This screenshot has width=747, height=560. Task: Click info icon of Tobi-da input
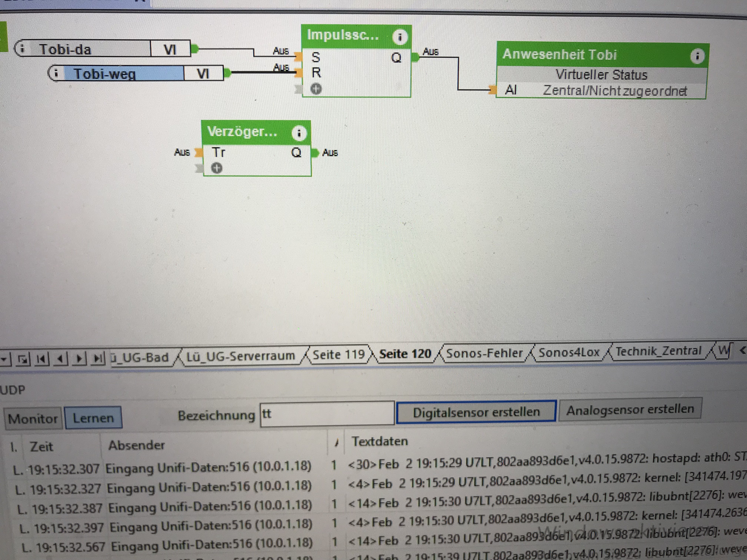click(x=22, y=49)
